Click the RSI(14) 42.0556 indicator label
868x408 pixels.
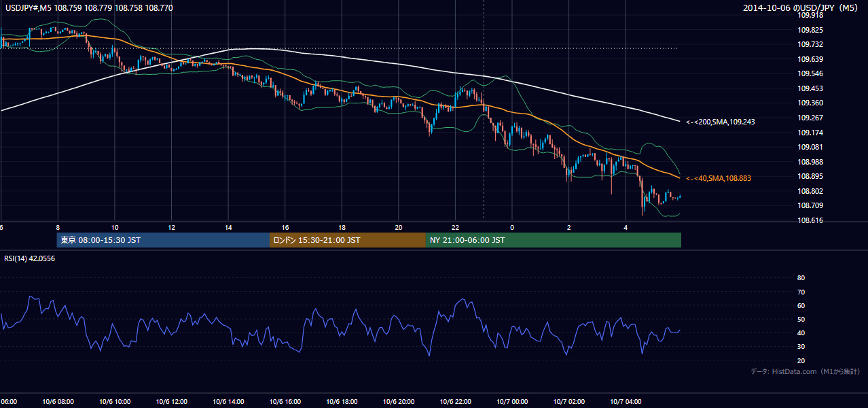pos(30,258)
